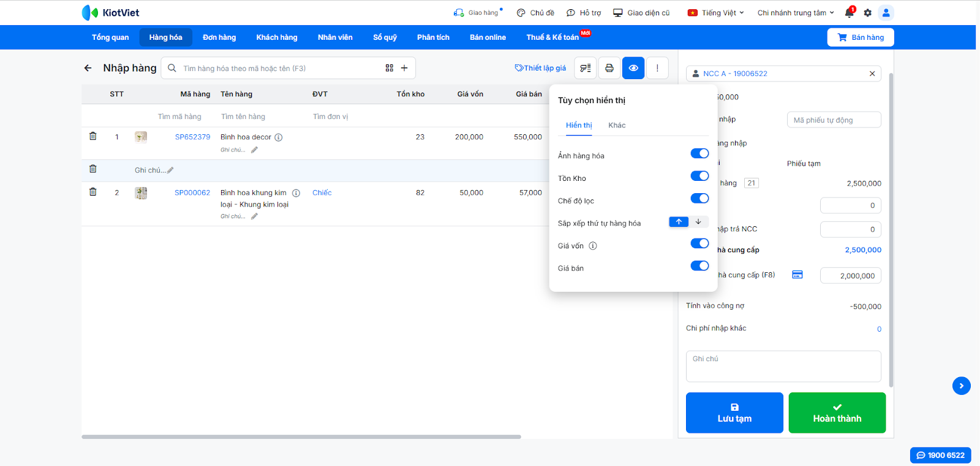Viewport: 980px width, 466px height.
Task: Open the Tiếng Việt language dropdown
Action: [716, 13]
